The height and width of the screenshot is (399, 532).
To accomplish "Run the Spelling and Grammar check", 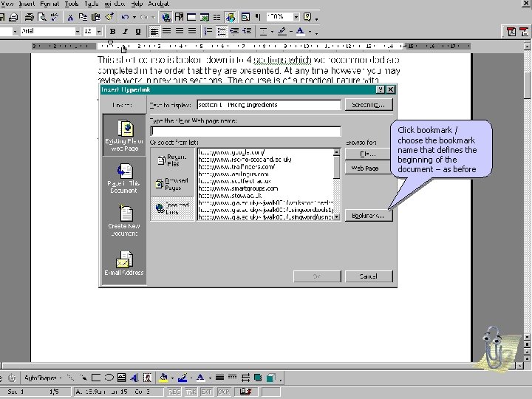I will point(54,16).
